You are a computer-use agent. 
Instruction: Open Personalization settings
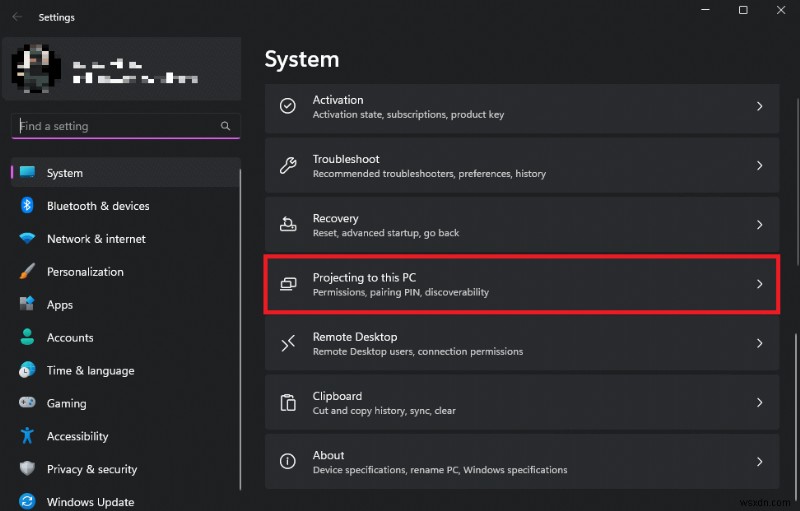pyautogui.click(x=125, y=271)
